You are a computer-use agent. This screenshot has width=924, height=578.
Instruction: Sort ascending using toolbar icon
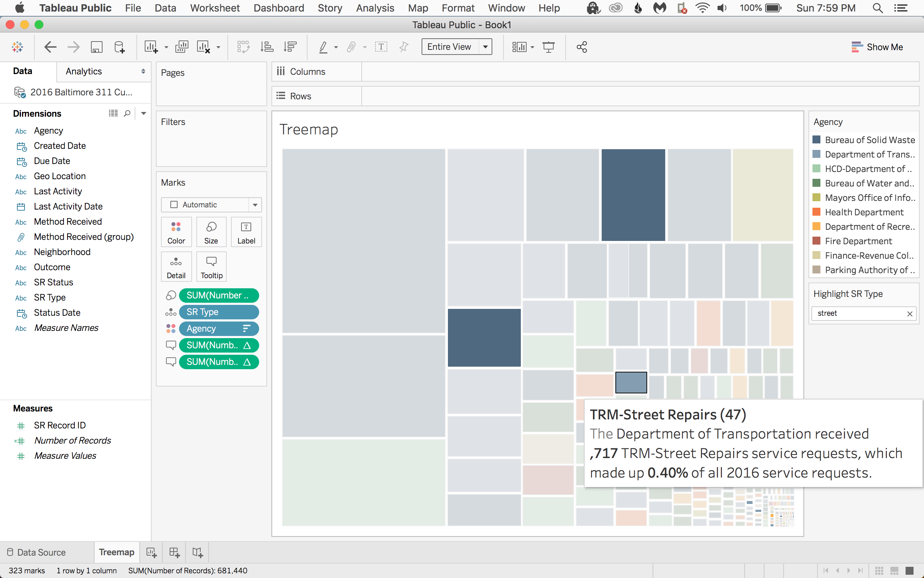(x=267, y=47)
